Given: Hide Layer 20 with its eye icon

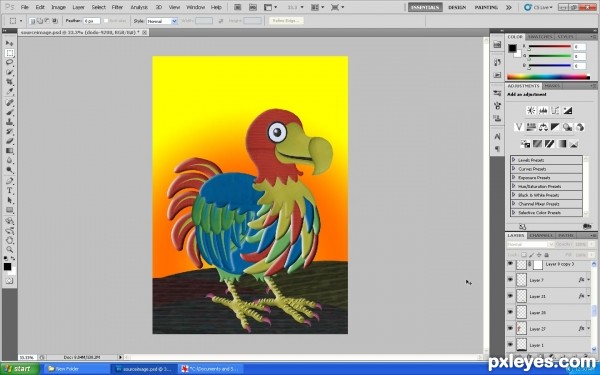Looking at the screenshot, I should pos(510,312).
